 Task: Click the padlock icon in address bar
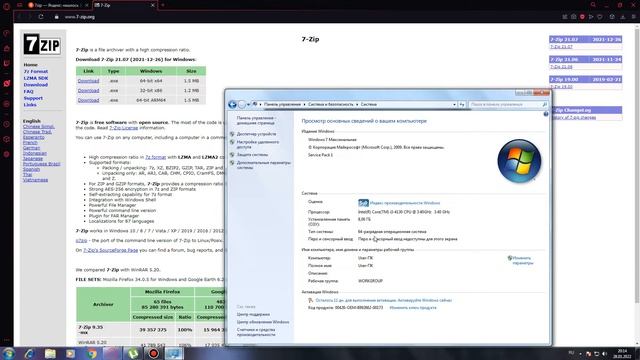coord(57,17)
